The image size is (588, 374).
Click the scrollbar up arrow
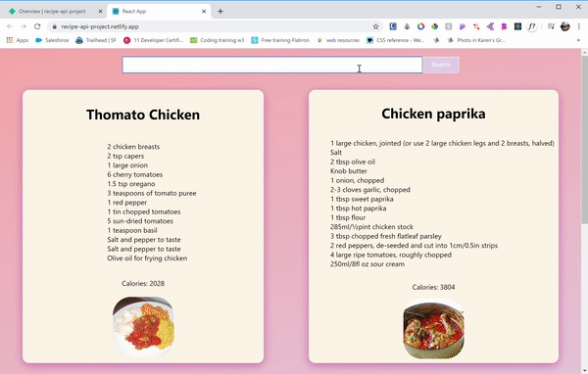tap(585, 53)
